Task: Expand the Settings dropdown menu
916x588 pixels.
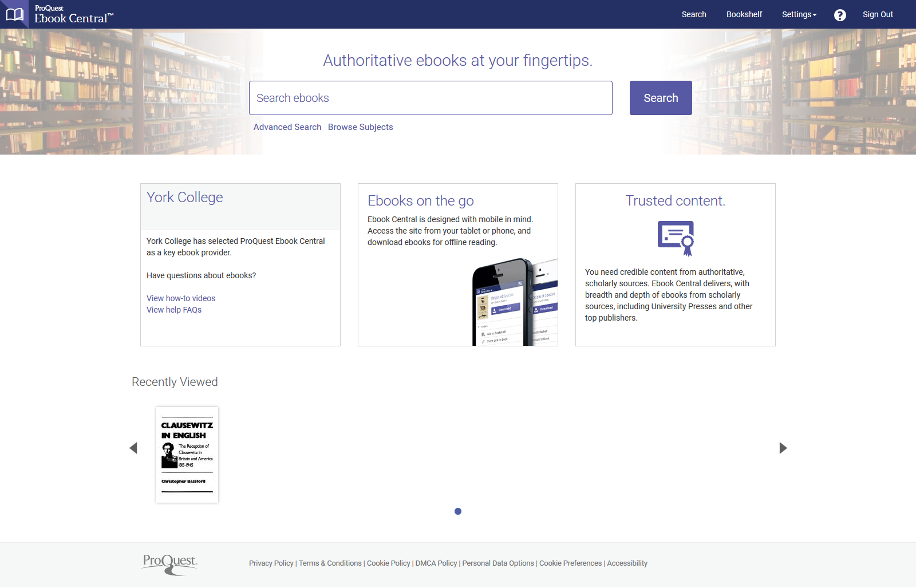Action: point(799,14)
